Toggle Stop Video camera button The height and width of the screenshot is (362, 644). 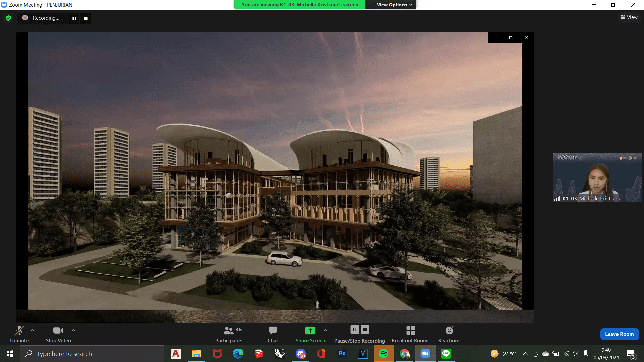click(x=58, y=334)
